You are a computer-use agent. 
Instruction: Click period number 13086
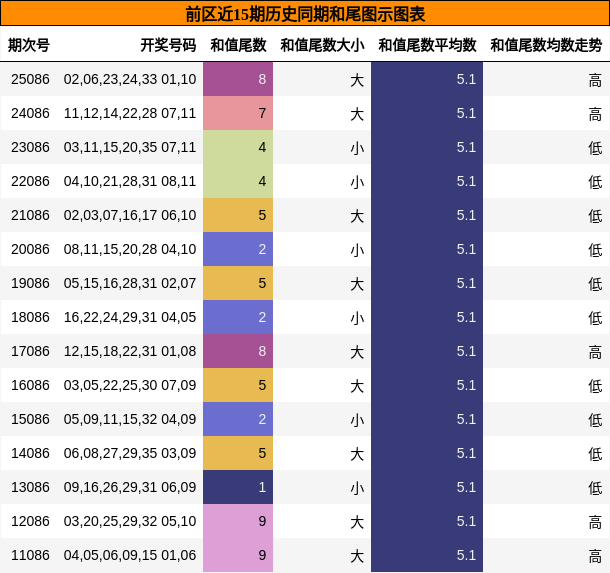tap(30, 487)
